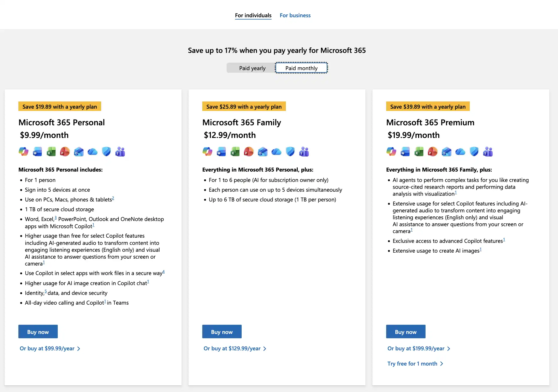
Task: Click the OneDrive icon in Premium plan
Action: 460,151
